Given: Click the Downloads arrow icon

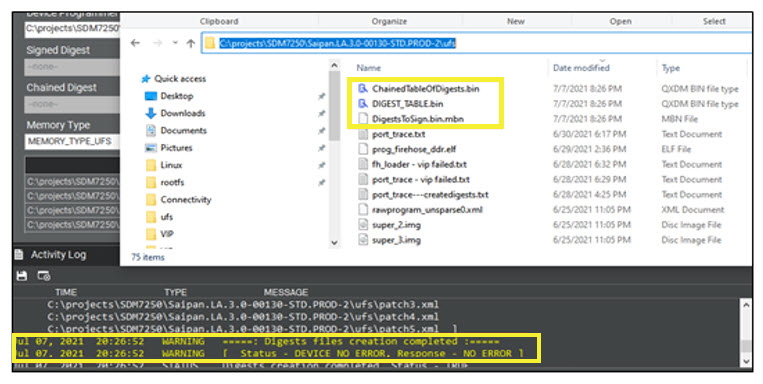Looking at the screenshot, I should pyautogui.click(x=151, y=113).
